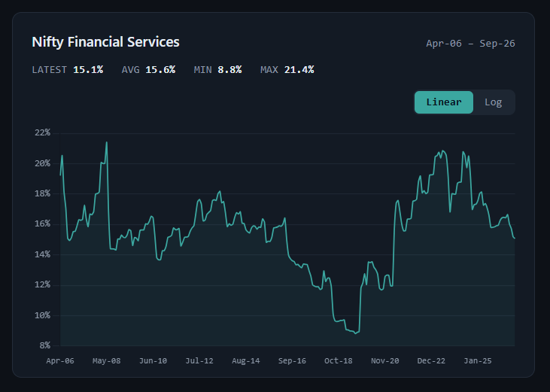Click the LATEST 15.1% stat

pyautogui.click(x=68, y=70)
